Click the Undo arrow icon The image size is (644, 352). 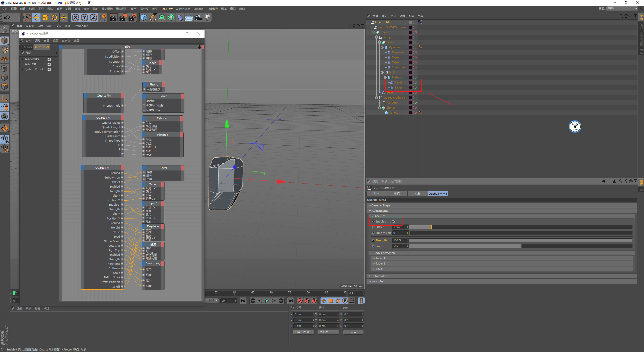pos(7,17)
